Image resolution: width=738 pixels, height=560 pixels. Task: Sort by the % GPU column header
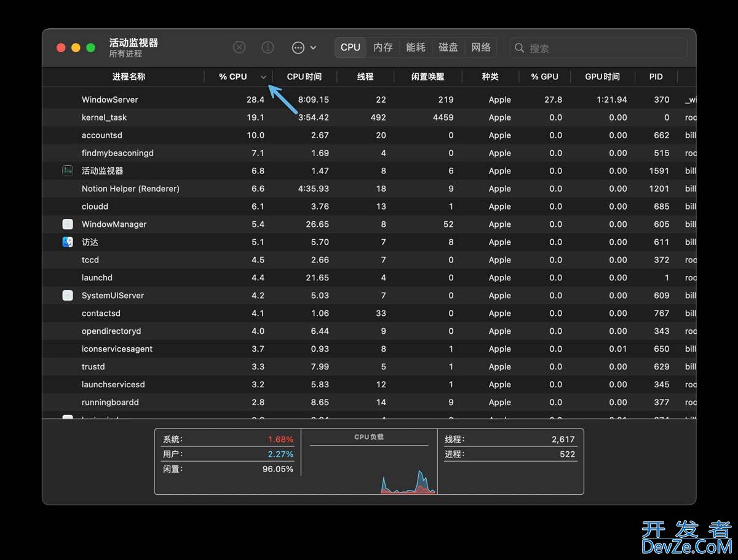545,77
